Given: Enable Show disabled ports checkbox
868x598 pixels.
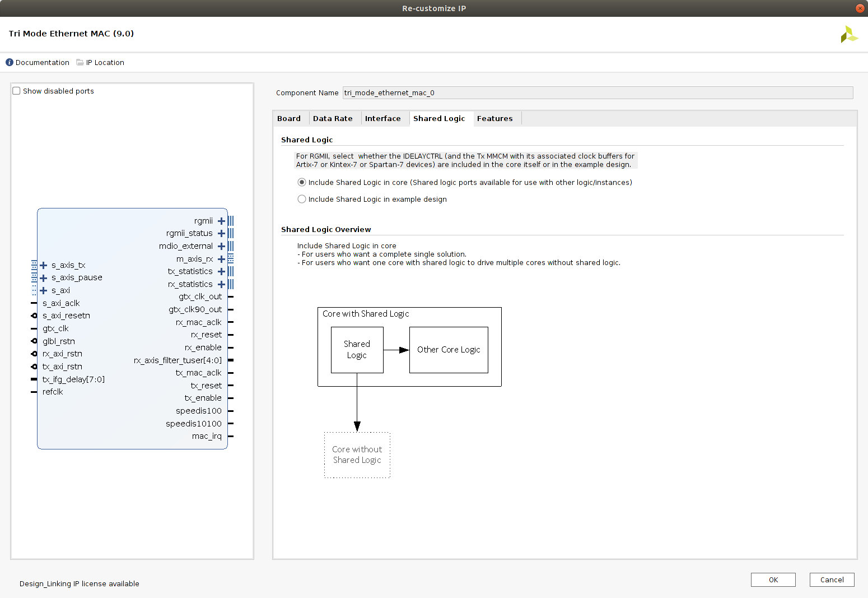Looking at the screenshot, I should 16,91.
